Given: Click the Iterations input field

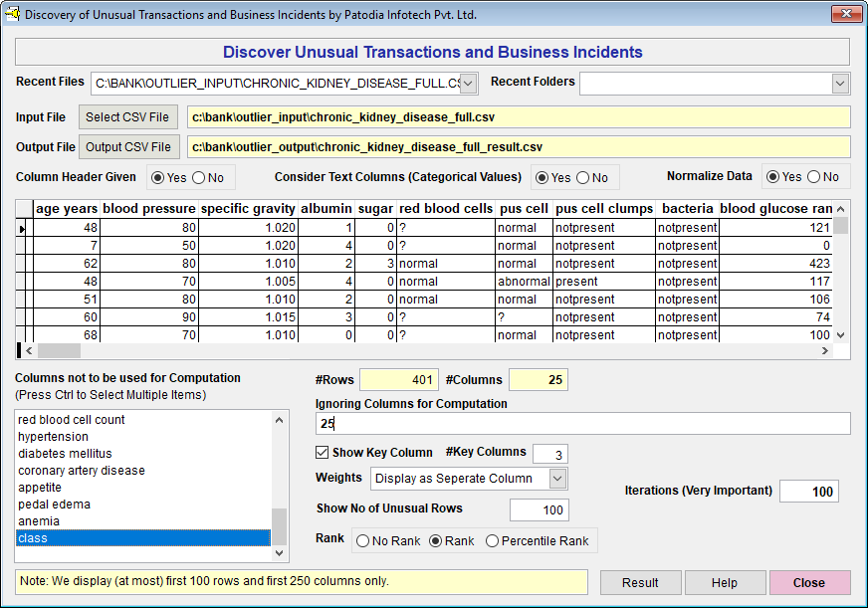Looking at the screenshot, I should pyautogui.click(x=809, y=492).
